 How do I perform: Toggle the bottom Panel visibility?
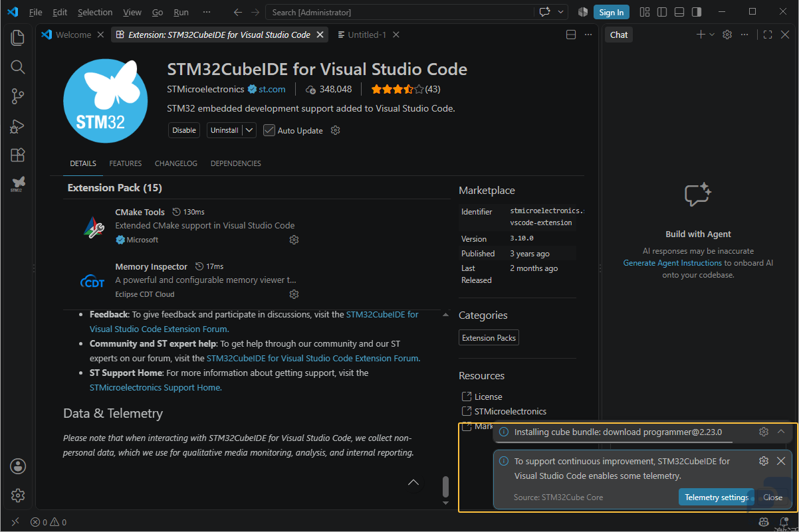coord(679,12)
